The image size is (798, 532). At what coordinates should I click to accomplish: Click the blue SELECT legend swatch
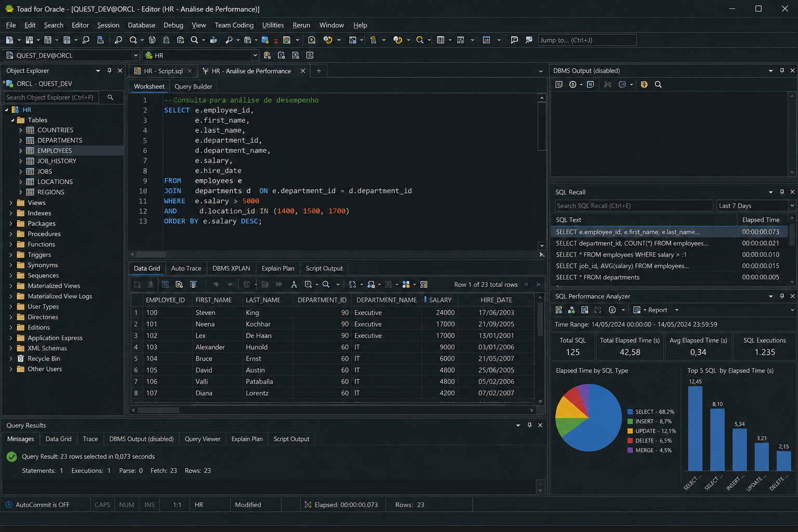pyautogui.click(x=630, y=412)
